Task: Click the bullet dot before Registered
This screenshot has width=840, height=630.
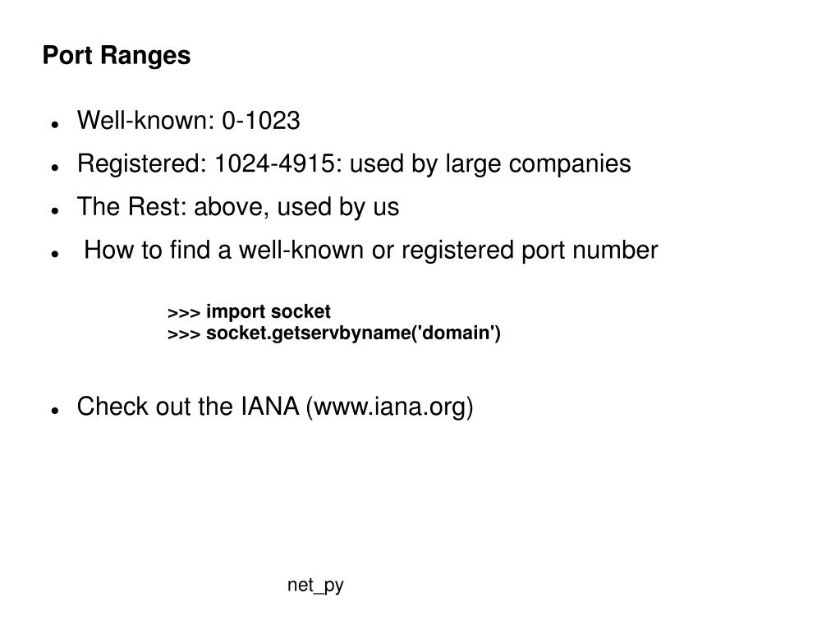Action: click(54, 168)
